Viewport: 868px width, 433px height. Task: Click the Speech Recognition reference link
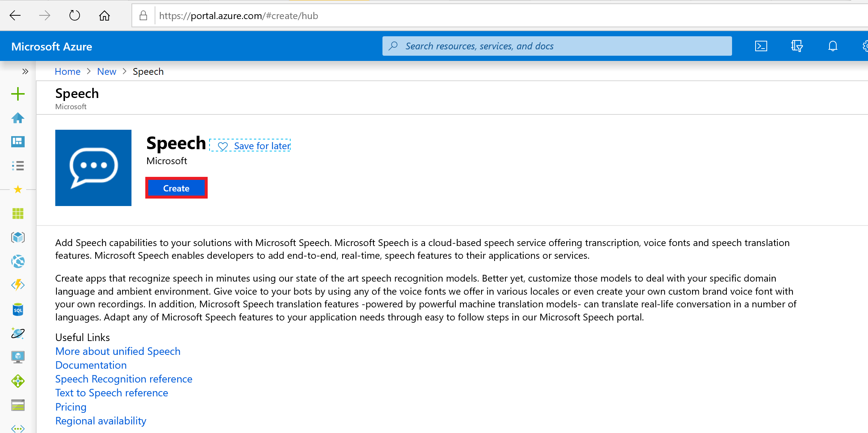124,379
